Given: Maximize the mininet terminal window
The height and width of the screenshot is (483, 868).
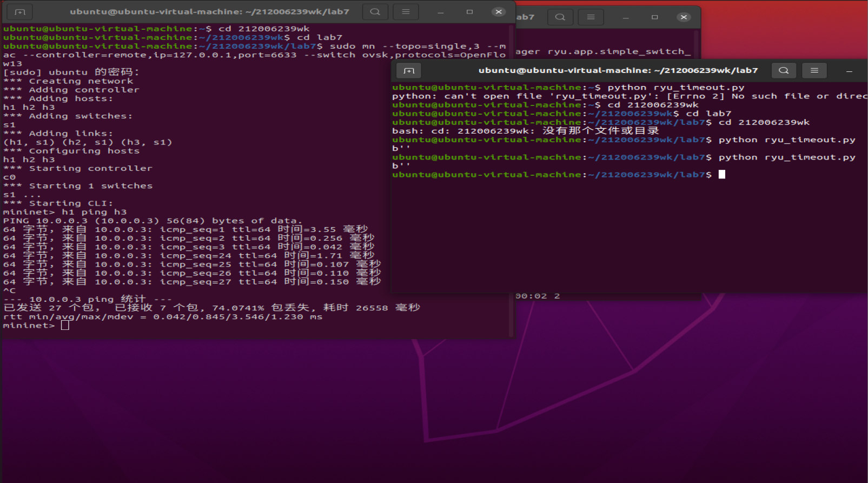Looking at the screenshot, I should 469,12.
